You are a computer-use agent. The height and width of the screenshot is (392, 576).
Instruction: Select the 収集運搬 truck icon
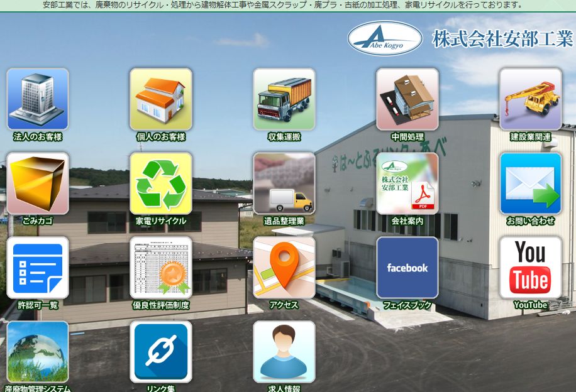pos(284,99)
